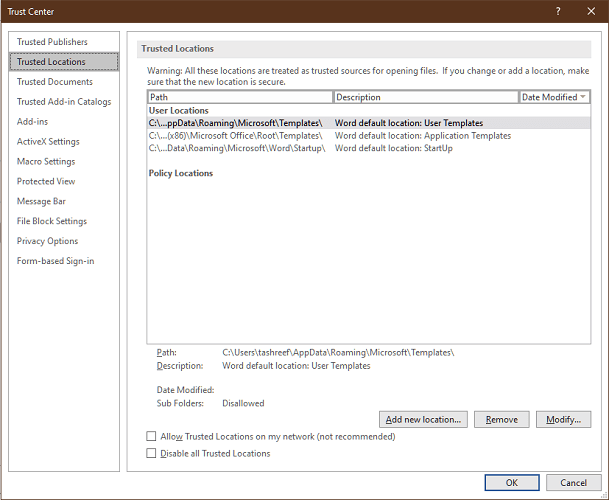The height and width of the screenshot is (500, 609).
Task: Click the Modify button
Action: (x=564, y=420)
